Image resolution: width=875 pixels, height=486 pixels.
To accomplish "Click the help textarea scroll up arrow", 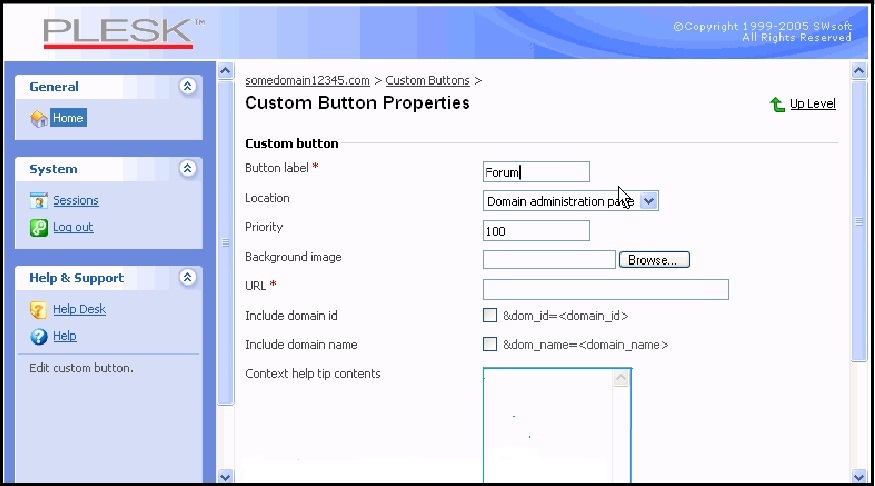I will [621, 378].
